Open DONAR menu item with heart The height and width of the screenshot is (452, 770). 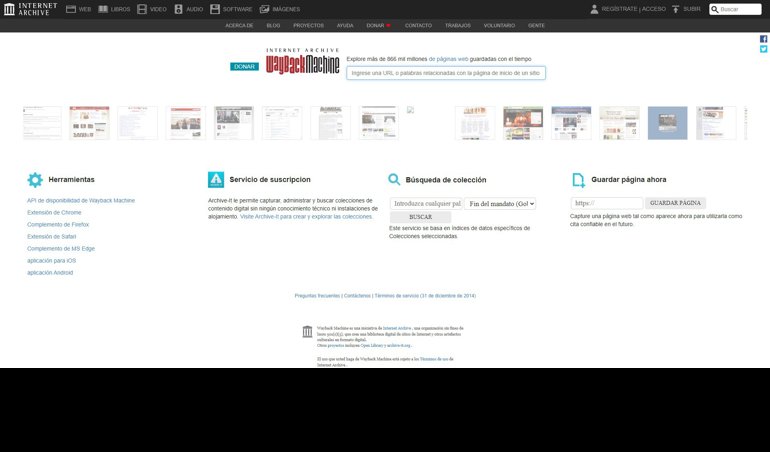379,26
